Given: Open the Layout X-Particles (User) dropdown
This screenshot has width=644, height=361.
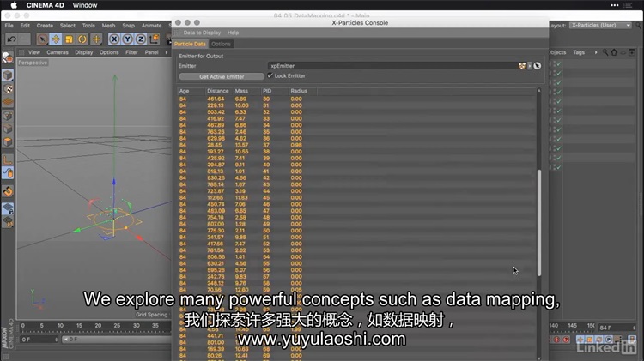Looking at the screenshot, I should pyautogui.click(x=600, y=25).
